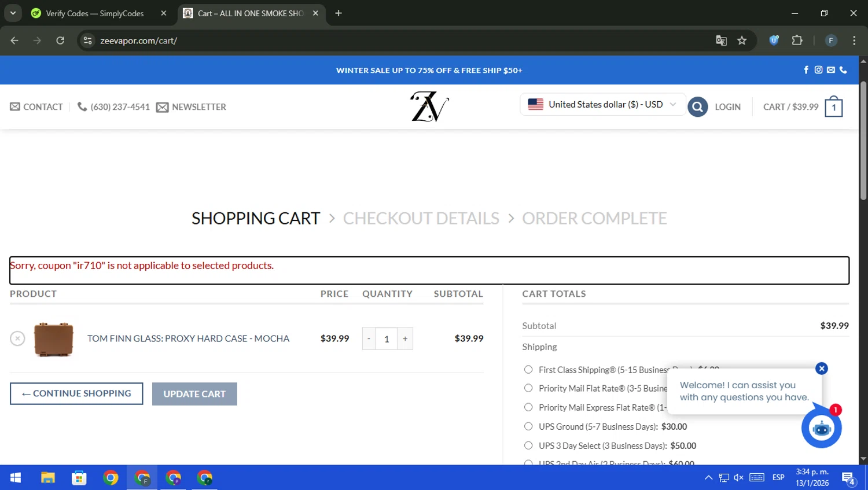Reload the page with browser refresh button
The image size is (868, 490).
click(60, 40)
